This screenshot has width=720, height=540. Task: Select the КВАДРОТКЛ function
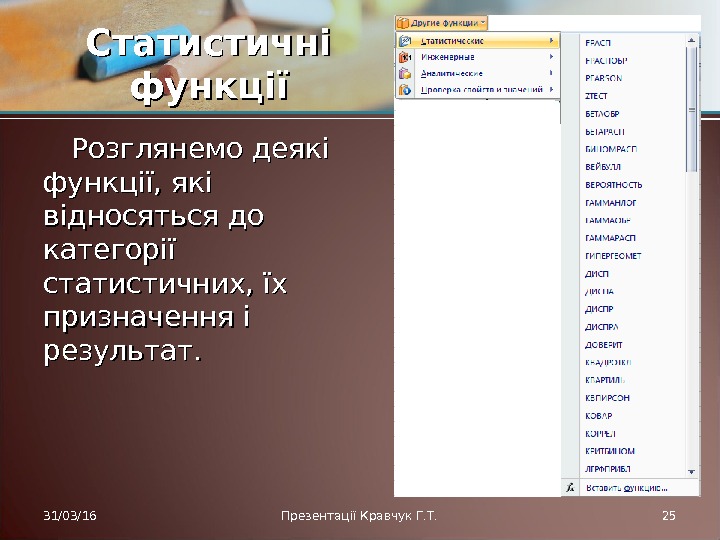click(x=608, y=363)
